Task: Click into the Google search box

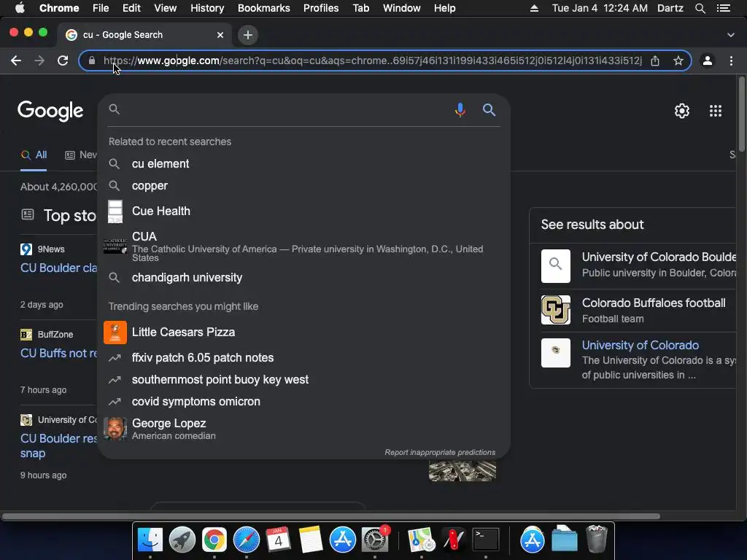Action: tap(285, 110)
